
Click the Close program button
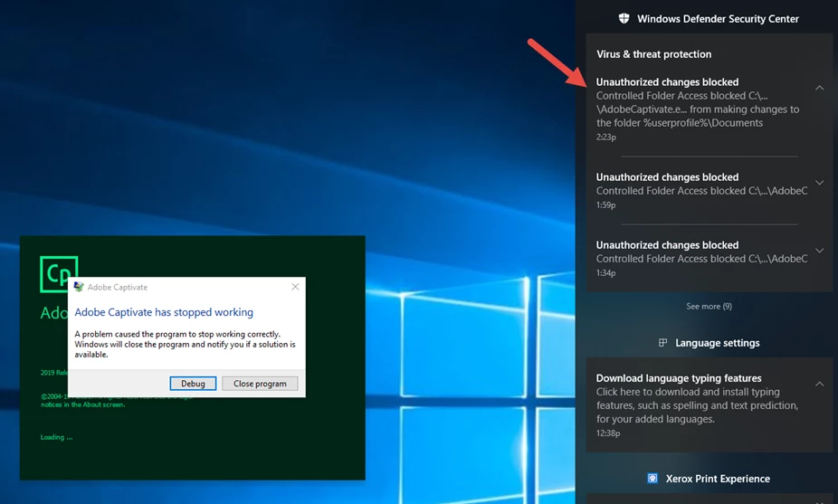point(260,384)
